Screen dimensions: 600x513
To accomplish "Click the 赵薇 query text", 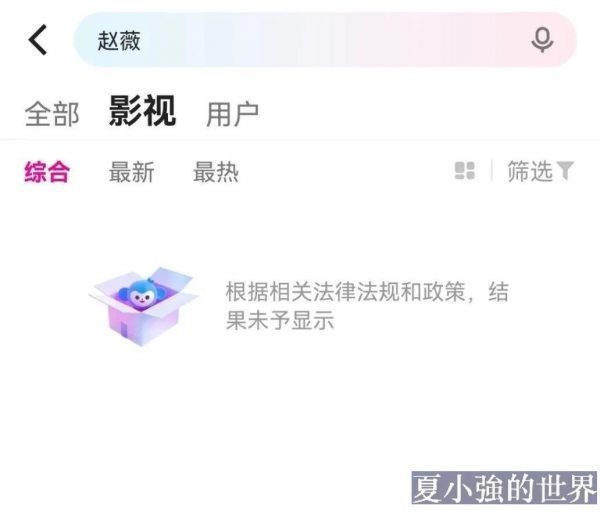I will coord(119,41).
